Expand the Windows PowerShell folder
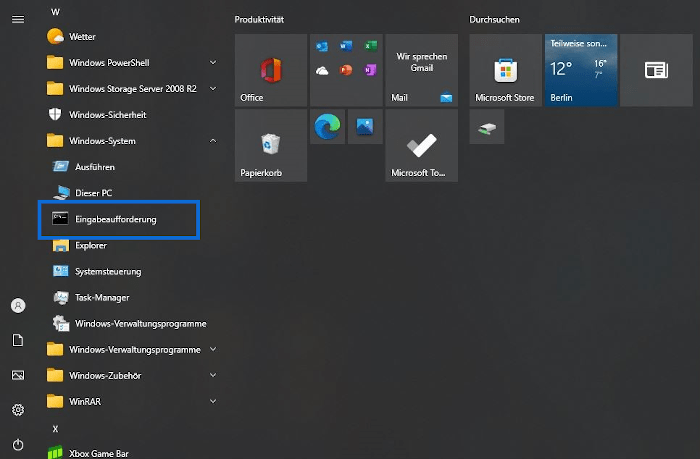Image resolution: width=700 pixels, height=459 pixels. pos(132,63)
